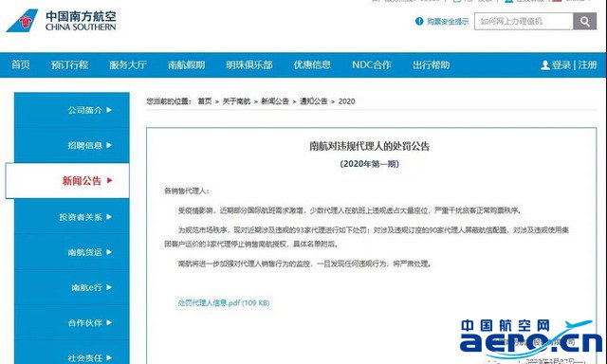Click the title 南航对违规代理人的处罚公告
This screenshot has height=364, width=607.
[369, 146]
